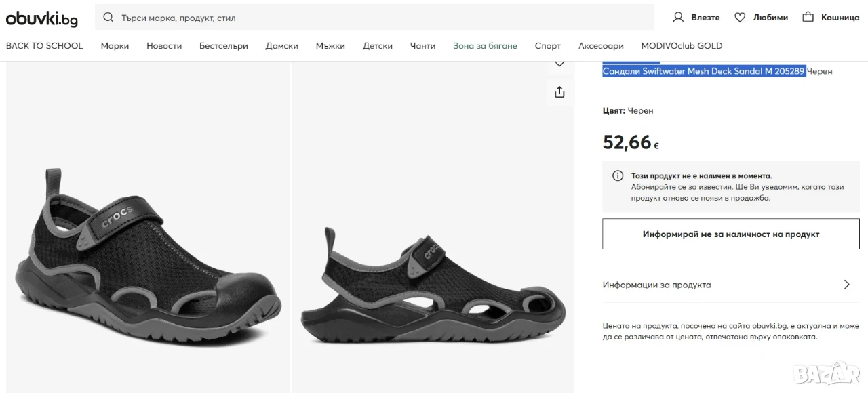Click the share icon above product photos
The height and width of the screenshot is (393, 868).
pos(559,91)
